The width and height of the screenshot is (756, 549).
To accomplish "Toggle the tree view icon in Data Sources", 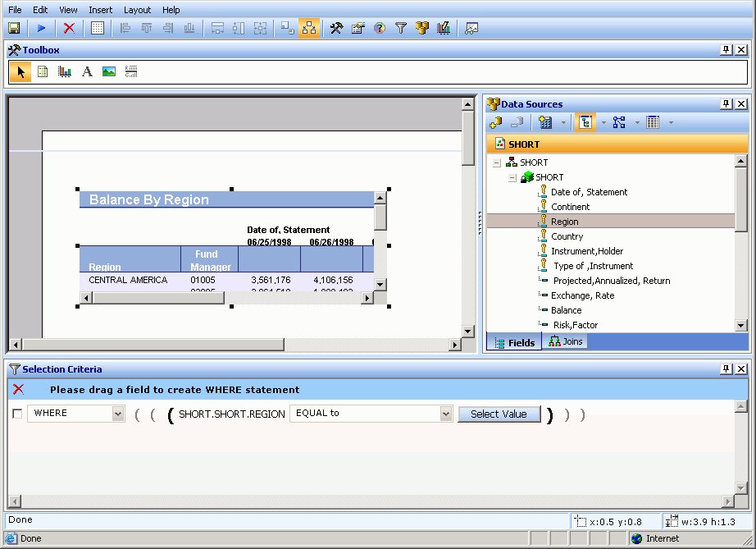I will tap(585, 122).
